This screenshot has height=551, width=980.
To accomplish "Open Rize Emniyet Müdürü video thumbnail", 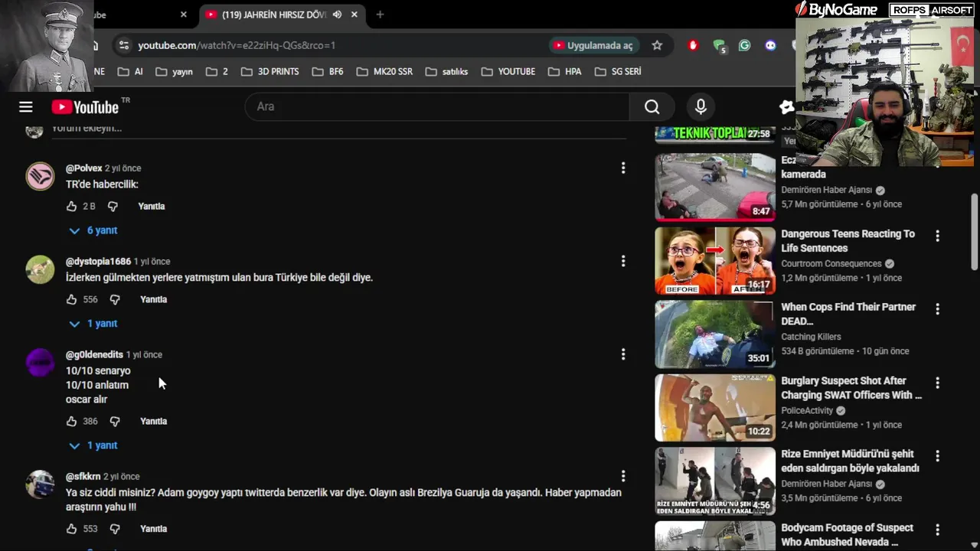I will 715,481.
